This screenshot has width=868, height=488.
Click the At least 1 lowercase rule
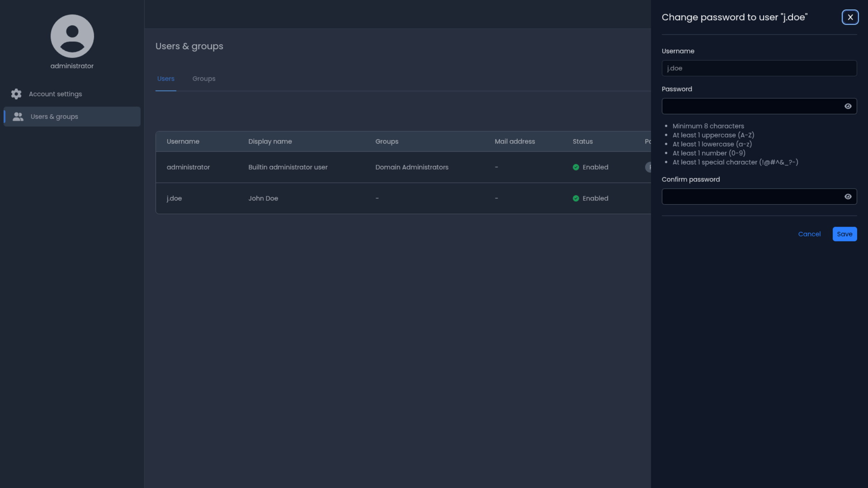click(712, 144)
